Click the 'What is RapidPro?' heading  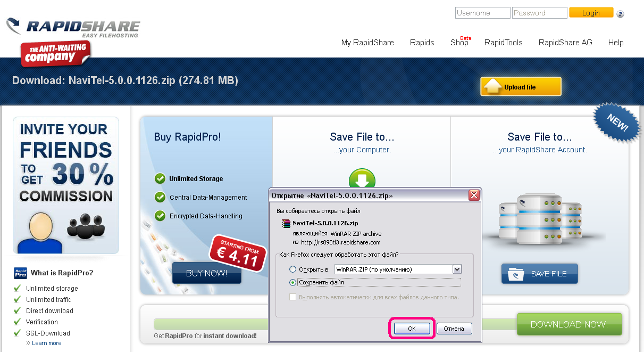coord(62,273)
